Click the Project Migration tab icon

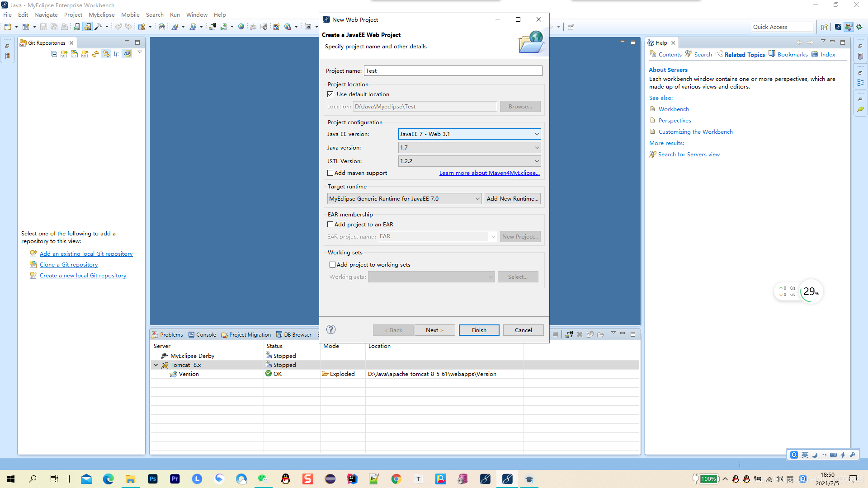point(225,334)
